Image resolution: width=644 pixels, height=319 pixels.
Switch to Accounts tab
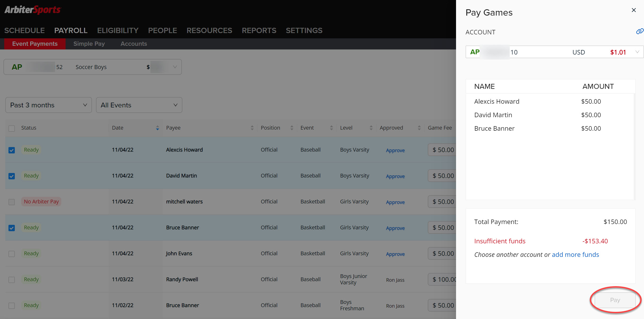[x=134, y=44]
